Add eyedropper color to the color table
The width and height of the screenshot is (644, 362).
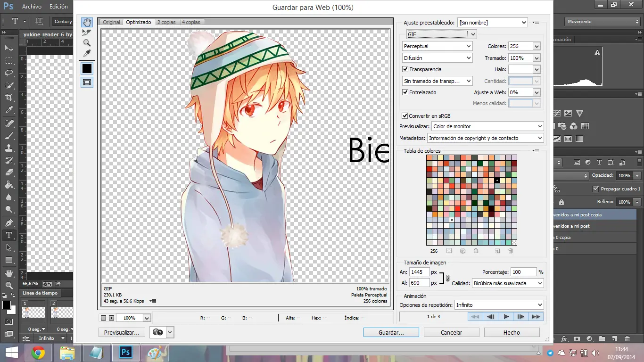497,251
